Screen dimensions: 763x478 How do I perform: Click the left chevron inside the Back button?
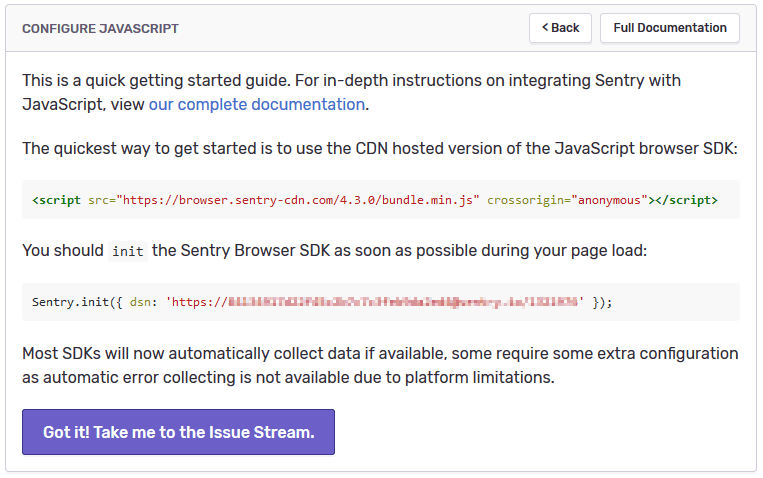(545, 28)
